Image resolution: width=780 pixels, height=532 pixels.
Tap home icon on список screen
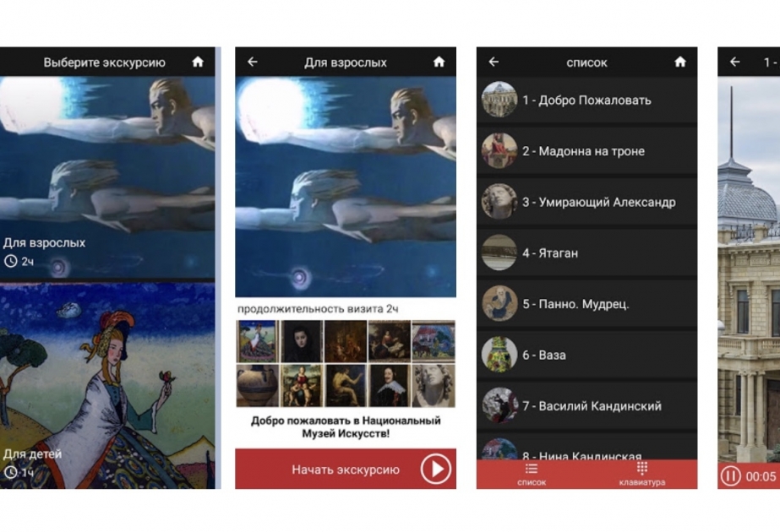(x=680, y=62)
